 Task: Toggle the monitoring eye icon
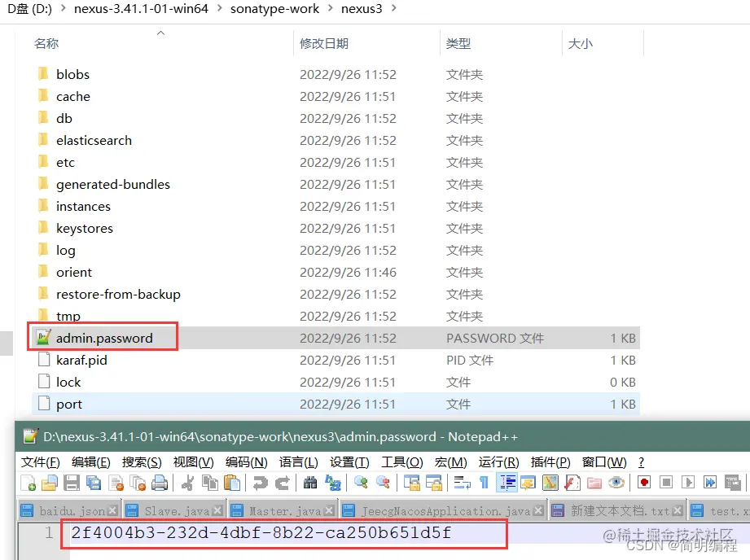point(616,483)
